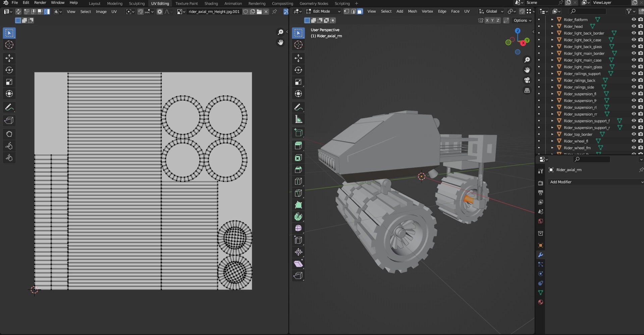Toggle visibility of Rider_suspension_fl
This screenshot has height=335, width=644.
click(634, 94)
